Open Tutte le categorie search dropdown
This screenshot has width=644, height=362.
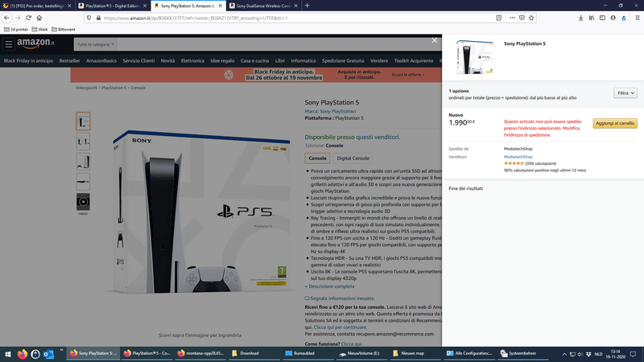95,44
